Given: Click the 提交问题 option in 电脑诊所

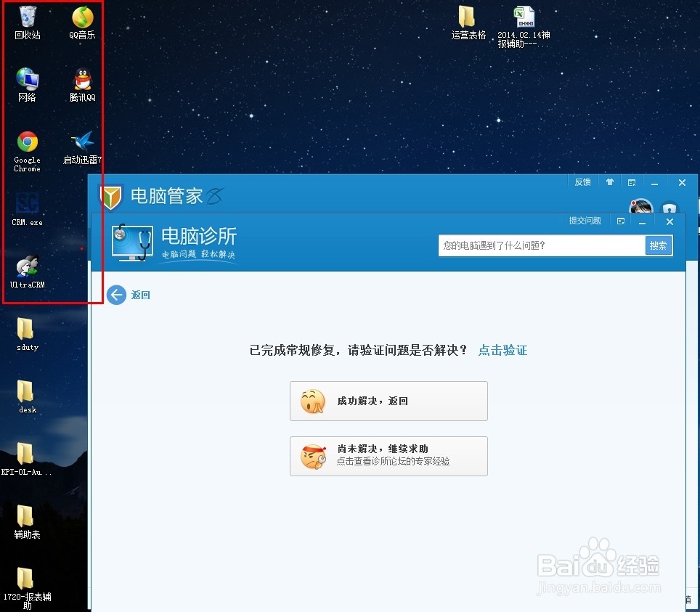Looking at the screenshot, I should tap(585, 221).
